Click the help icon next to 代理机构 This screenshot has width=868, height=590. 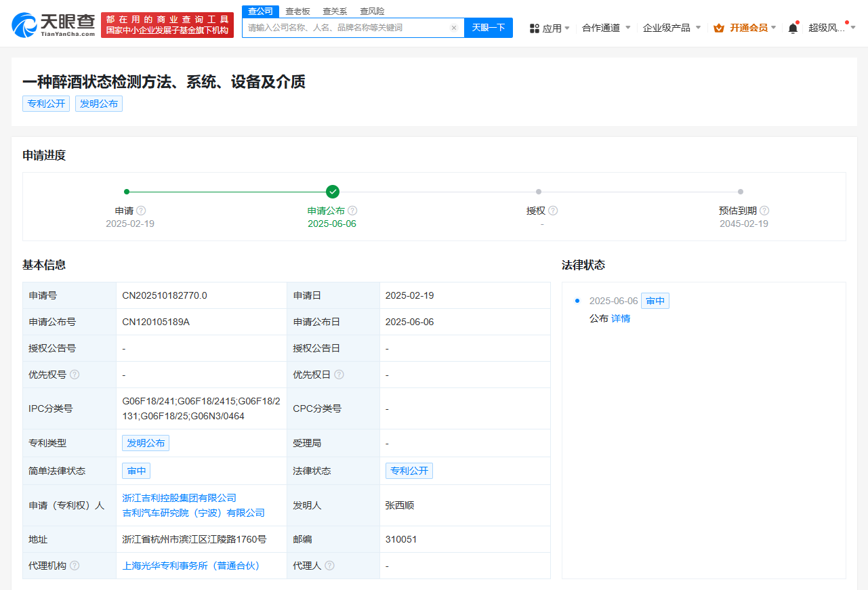point(75,566)
